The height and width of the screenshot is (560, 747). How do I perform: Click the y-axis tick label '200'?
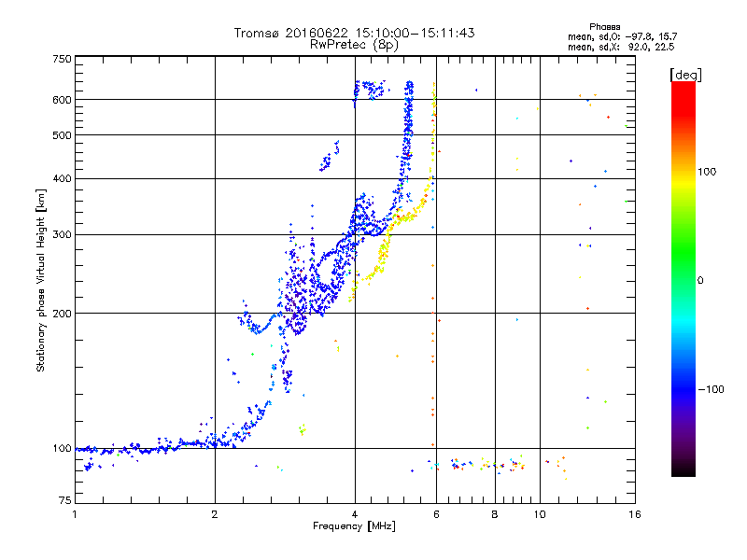coord(62,314)
